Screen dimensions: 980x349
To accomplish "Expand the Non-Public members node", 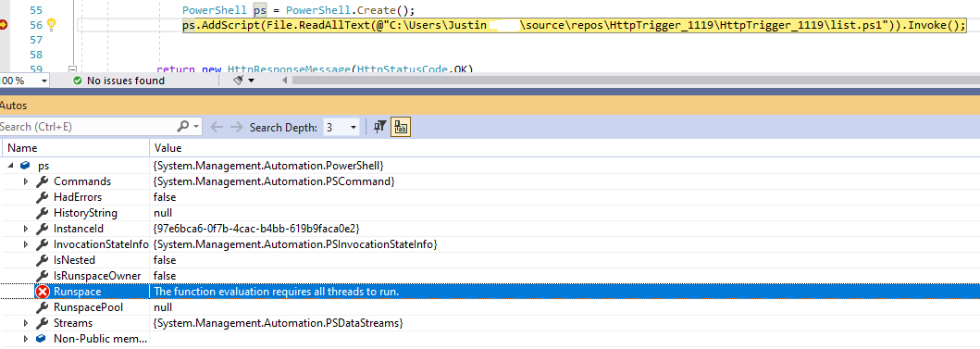I will pos(26,339).
